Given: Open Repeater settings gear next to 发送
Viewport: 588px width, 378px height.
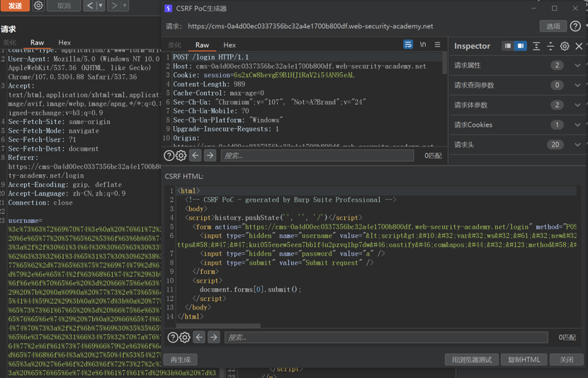Looking at the screenshot, I should tap(38, 6).
